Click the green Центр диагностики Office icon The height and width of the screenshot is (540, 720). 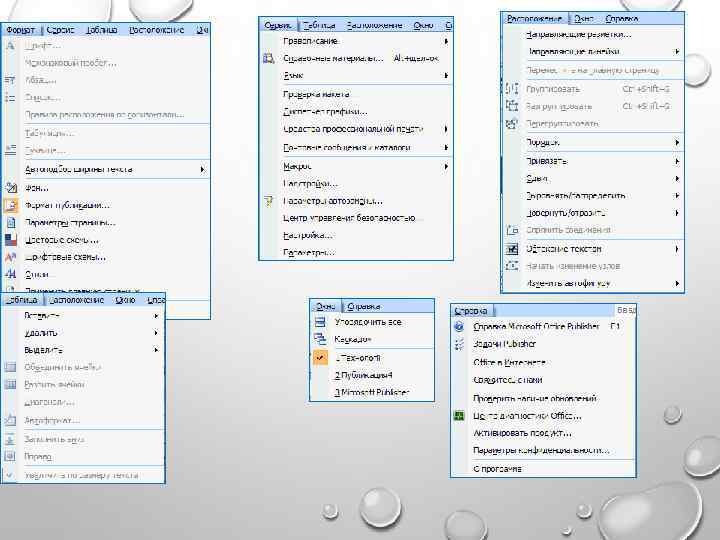459,416
